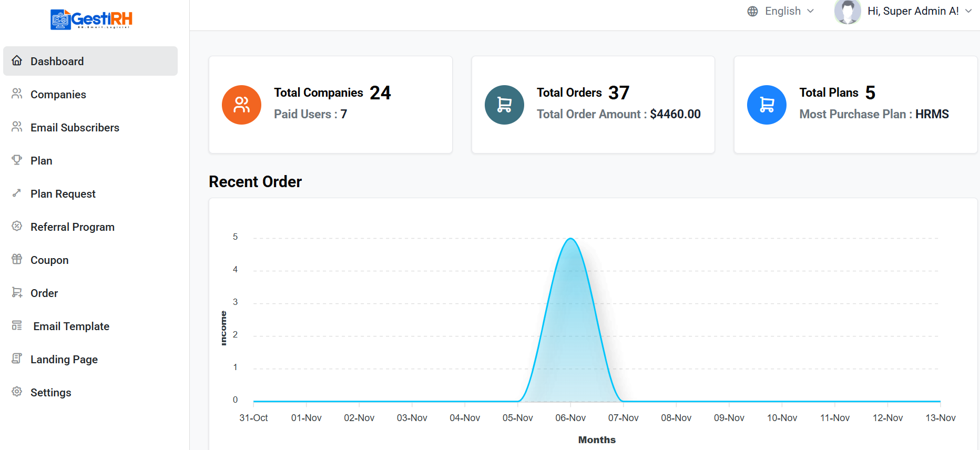Click the Coupon gift icon
The width and height of the screenshot is (980, 450).
pyautogui.click(x=17, y=259)
